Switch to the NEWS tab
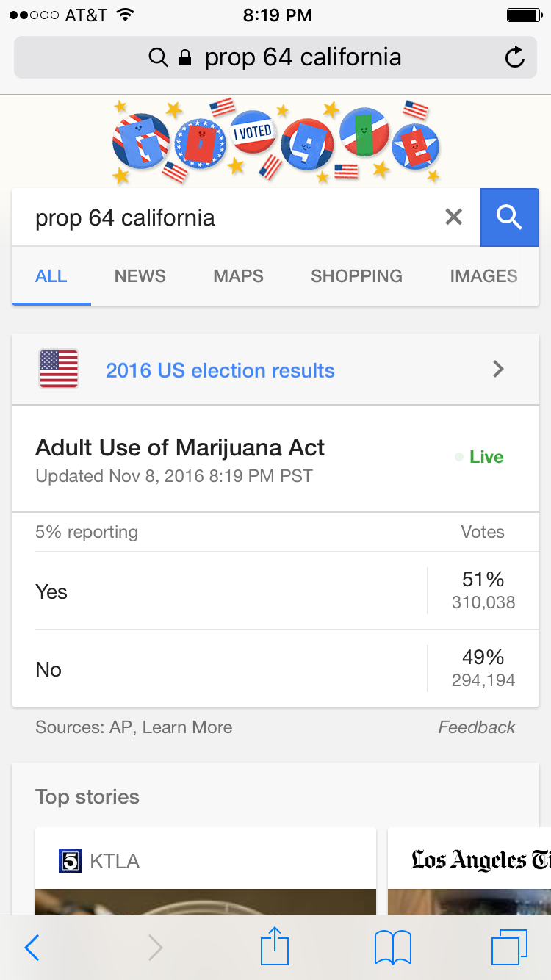The image size is (551, 980). click(x=140, y=276)
